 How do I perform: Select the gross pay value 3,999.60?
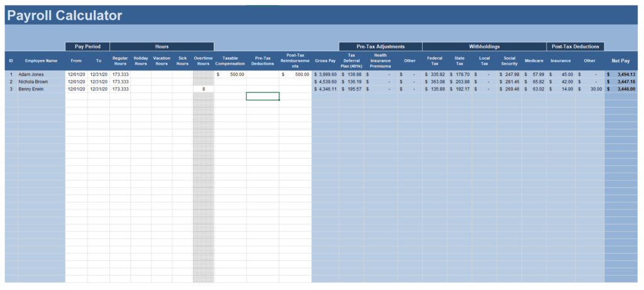coord(325,74)
